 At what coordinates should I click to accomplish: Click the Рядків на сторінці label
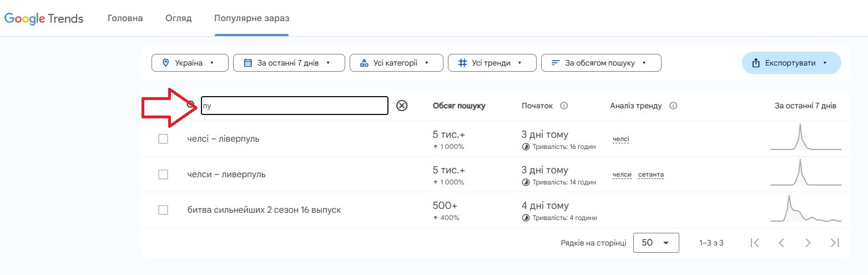pos(593,243)
